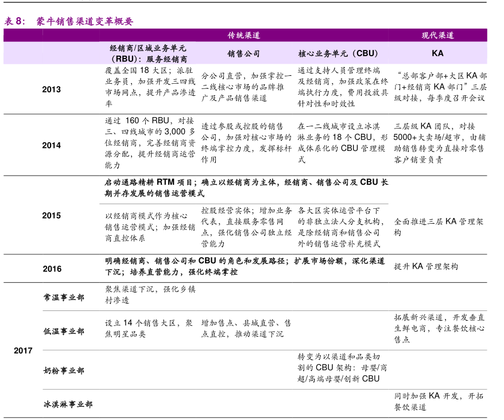
Task: Select the 传统渠道 header cell
Action: coord(243,35)
